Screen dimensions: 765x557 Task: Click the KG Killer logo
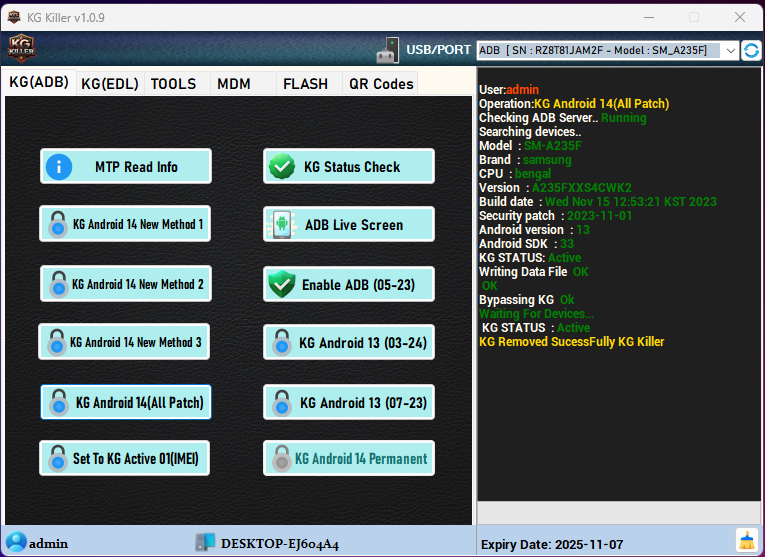21,48
